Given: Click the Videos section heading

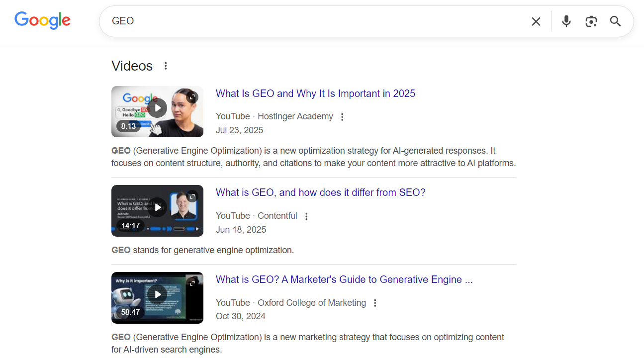Looking at the screenshot, I should (x=132, y=66).
